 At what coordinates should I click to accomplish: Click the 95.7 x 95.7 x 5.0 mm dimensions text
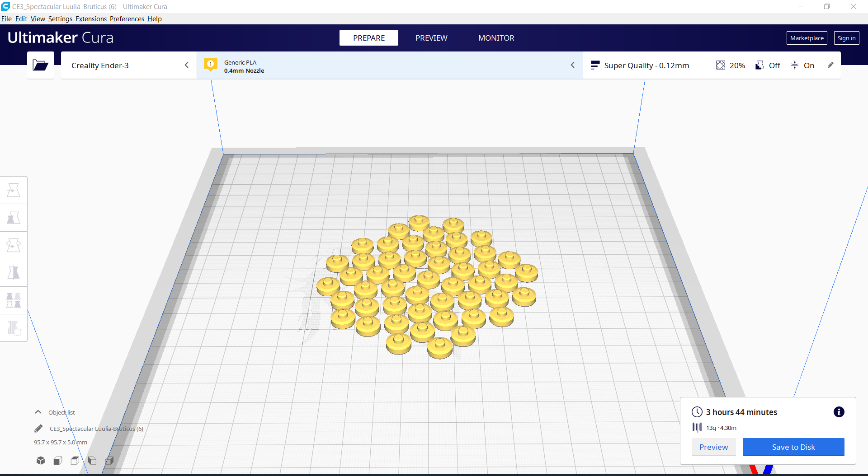point(61,442)
